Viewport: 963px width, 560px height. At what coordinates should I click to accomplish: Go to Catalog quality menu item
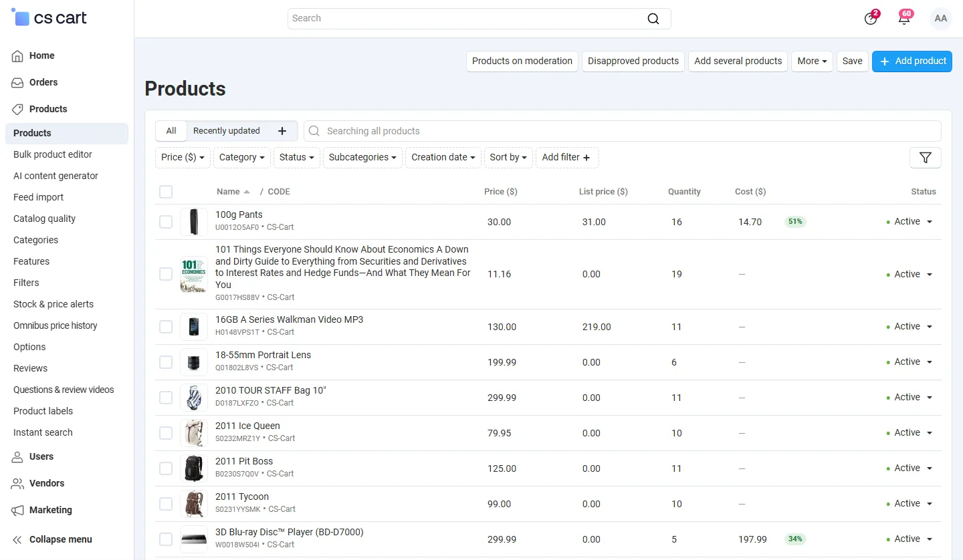tap(45, 219)
